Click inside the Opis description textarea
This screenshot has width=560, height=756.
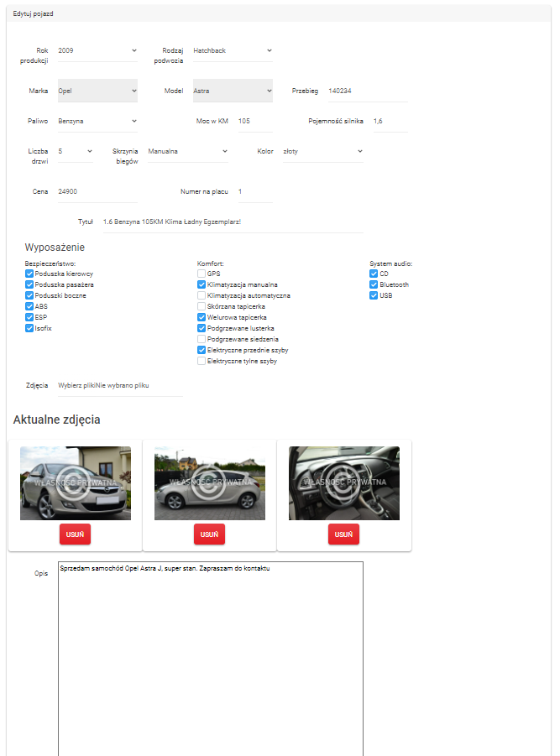click(x=210, y=659)
